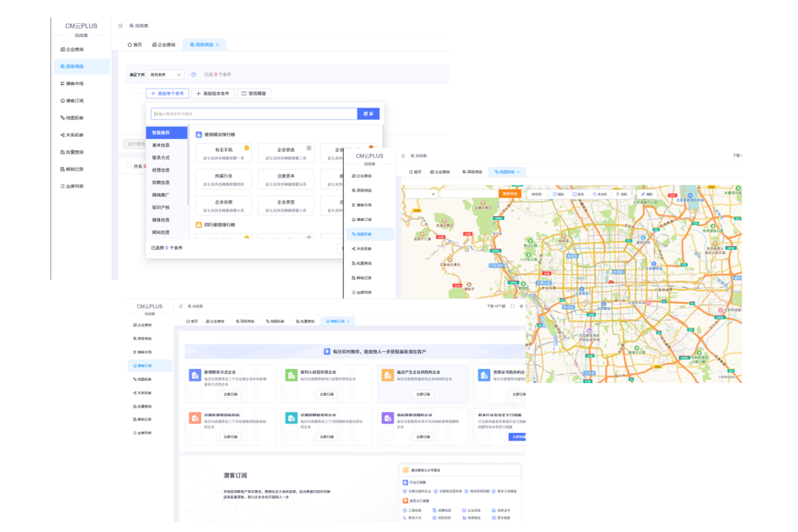This screenshot has width=798, height=532.
Task: Click the 添加组合条件 button
Action: coord(213,94)
